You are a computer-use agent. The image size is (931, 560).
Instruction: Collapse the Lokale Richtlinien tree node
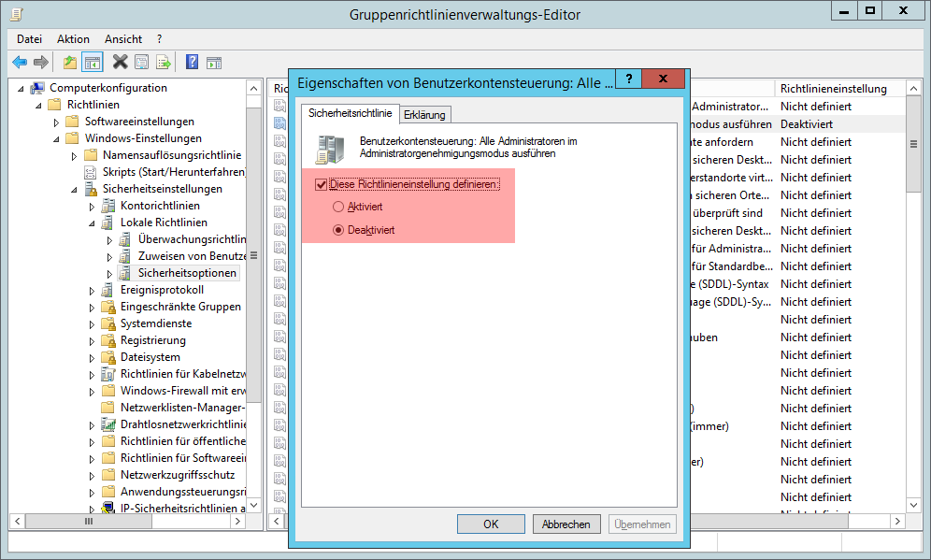tap(92, 223)
